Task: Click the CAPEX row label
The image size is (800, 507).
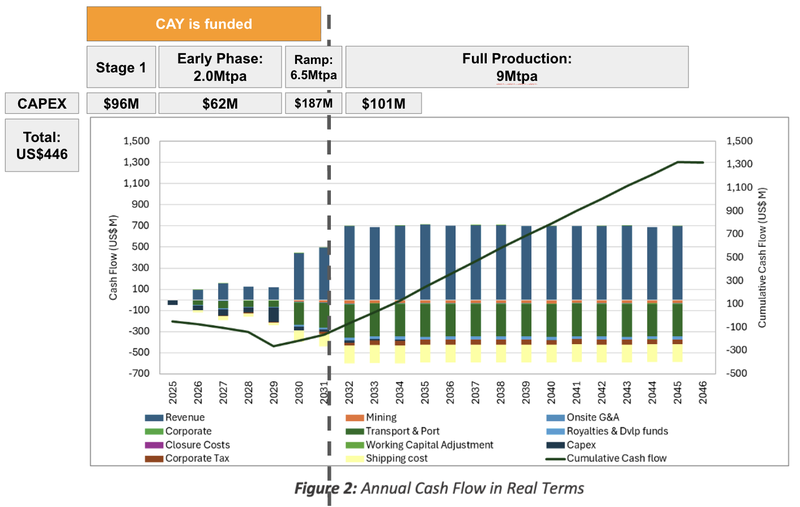Action: tap(42, 103)
